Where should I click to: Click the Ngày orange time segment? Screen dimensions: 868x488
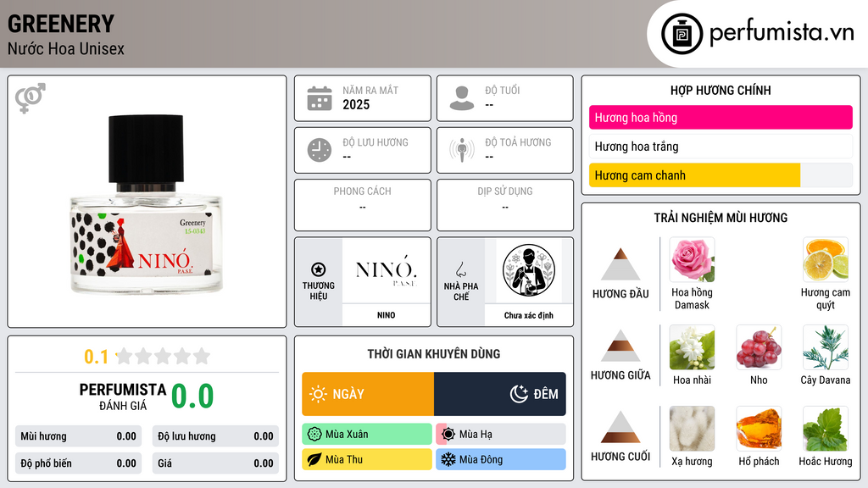[x=368, y=394]
